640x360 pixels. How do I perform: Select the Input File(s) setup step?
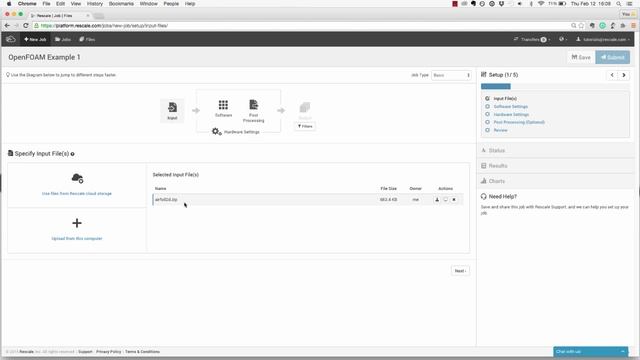(505, 99)
